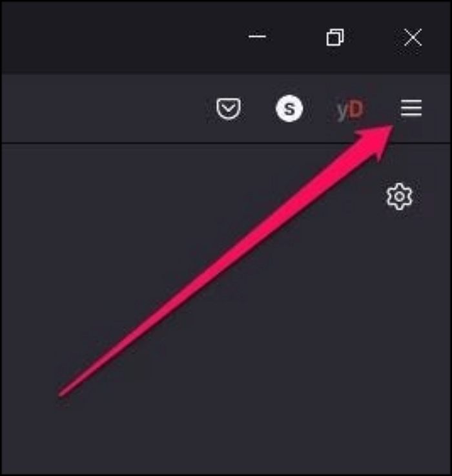Select the overlapping squares restore button

335,37
